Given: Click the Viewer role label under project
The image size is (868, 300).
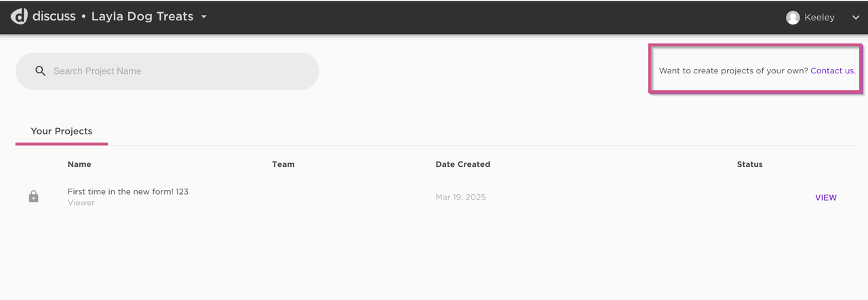Looking at the screenshot, I should tap(81, 203).
